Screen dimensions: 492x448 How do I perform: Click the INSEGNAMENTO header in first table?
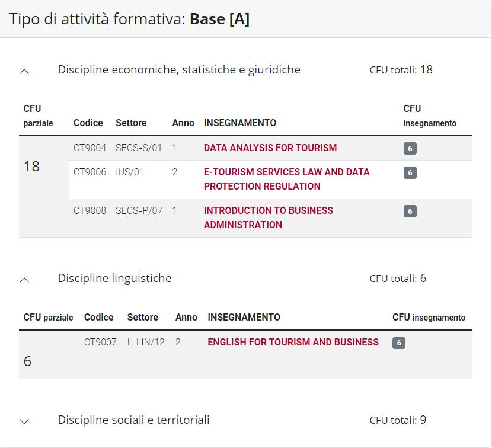(x=239, y=123)
